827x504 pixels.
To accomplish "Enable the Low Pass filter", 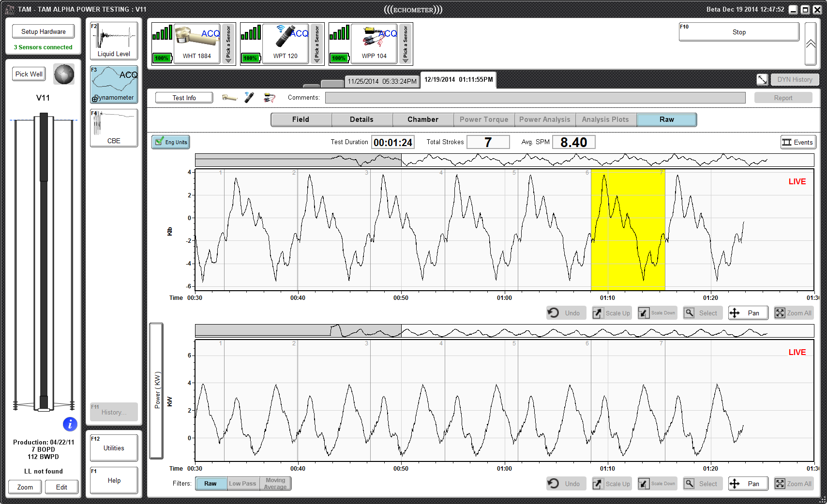I will click(x=242, y=484).
